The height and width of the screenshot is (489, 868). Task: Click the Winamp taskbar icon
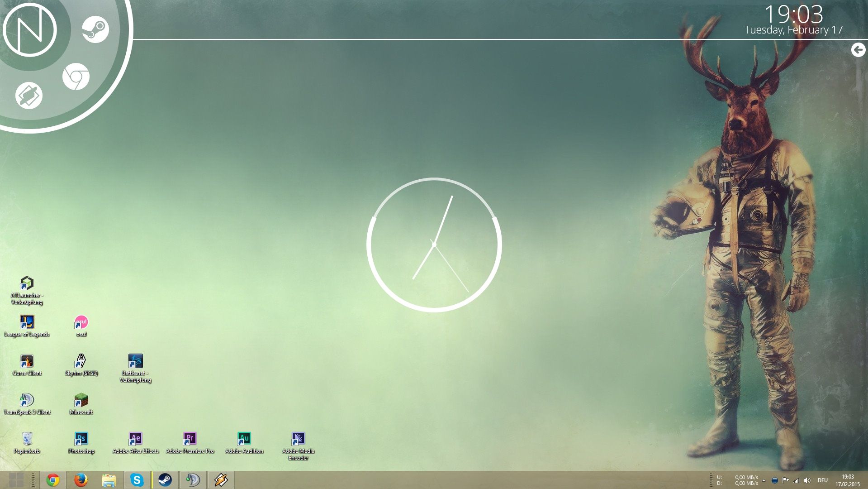click(x=221, y=479)
